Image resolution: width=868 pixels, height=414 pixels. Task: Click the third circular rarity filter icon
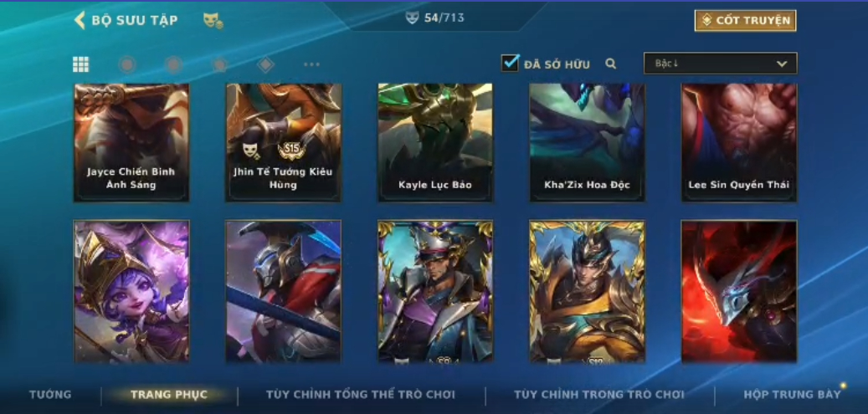click(x=220, y=64)
